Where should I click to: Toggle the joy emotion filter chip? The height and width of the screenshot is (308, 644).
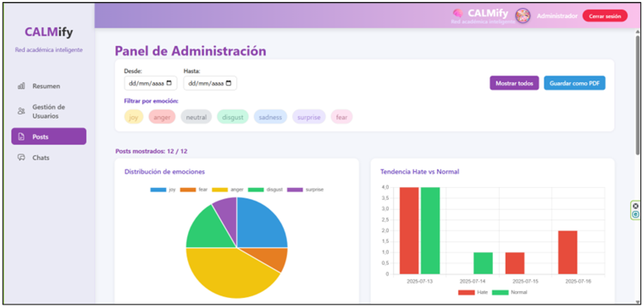click(134, 117)
